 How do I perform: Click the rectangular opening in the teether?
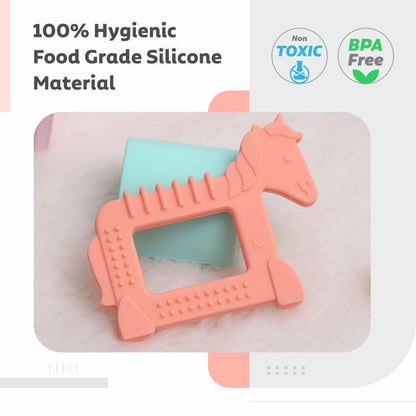(x=190, y=252)
